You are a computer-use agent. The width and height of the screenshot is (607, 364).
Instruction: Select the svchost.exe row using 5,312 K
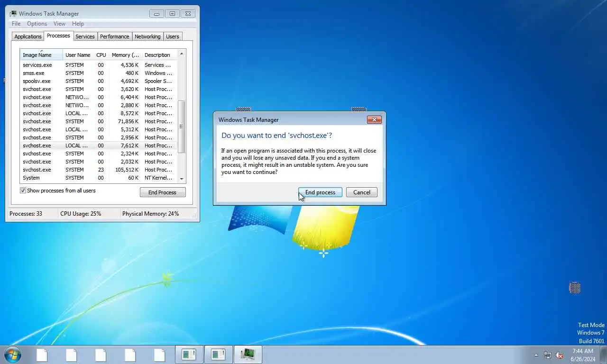pos(99,129)
